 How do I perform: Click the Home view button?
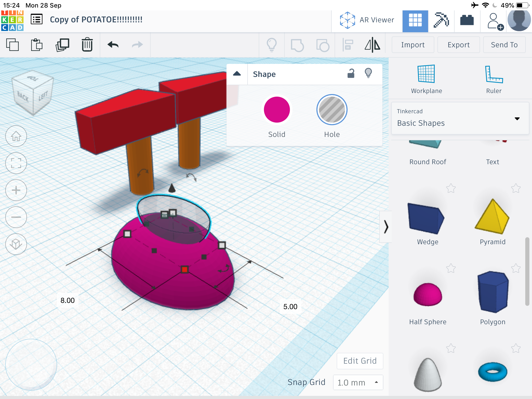click(x=16, y=136)
